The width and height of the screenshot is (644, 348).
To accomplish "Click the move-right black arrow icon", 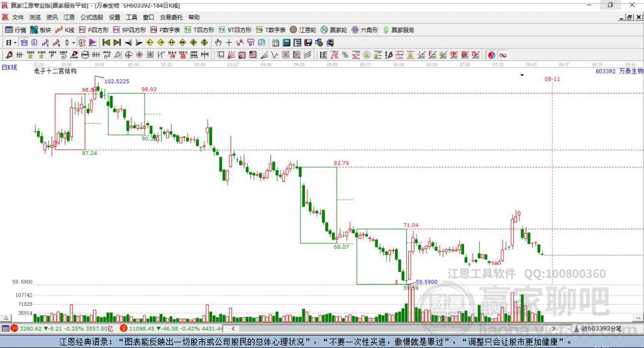I will click(x=139, y=43).
